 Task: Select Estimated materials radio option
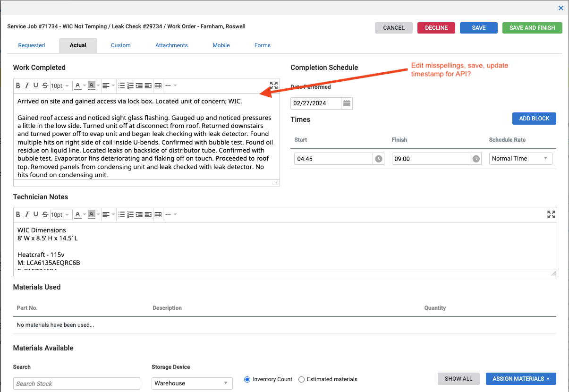point(301,379)
